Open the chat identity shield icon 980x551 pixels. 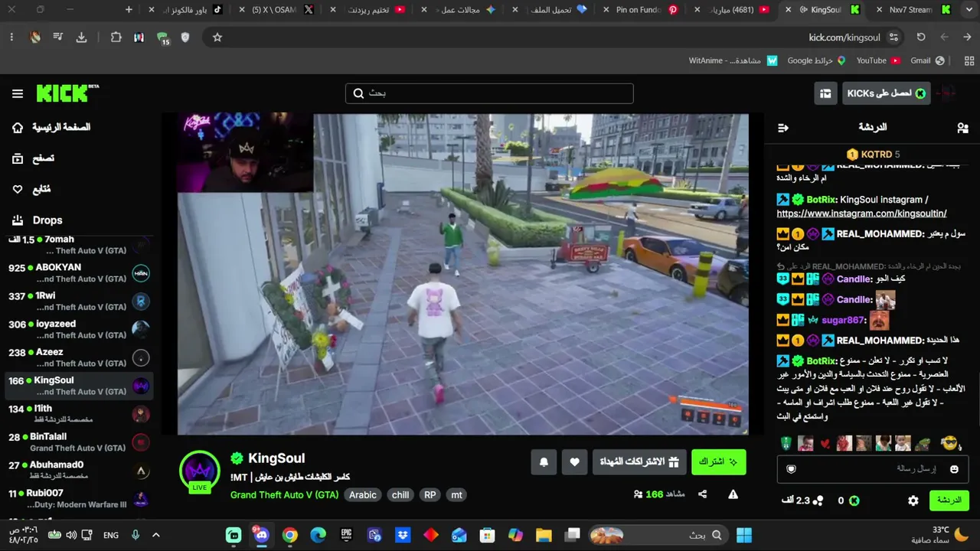tap(792, 469)
